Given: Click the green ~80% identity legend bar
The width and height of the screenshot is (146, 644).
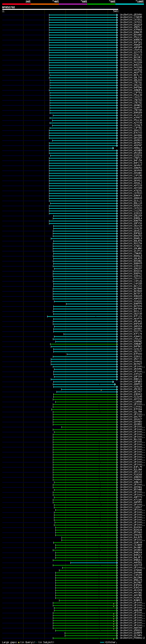Looking at the screenshot, I should (101, 4).
